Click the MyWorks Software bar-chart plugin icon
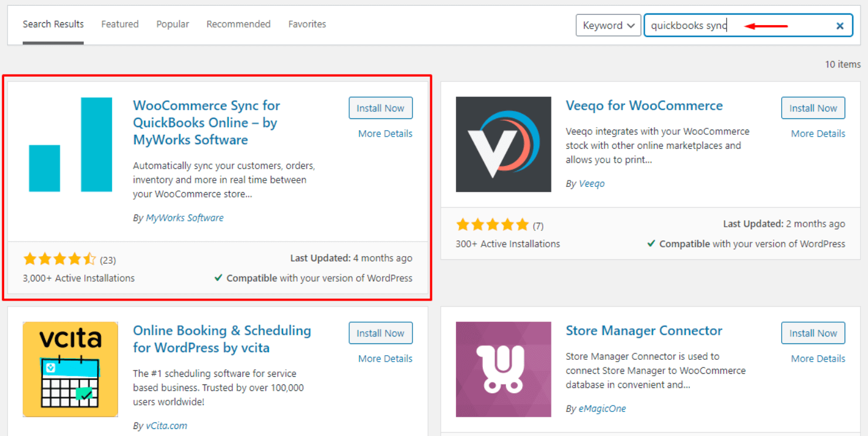 coord(70,144)
